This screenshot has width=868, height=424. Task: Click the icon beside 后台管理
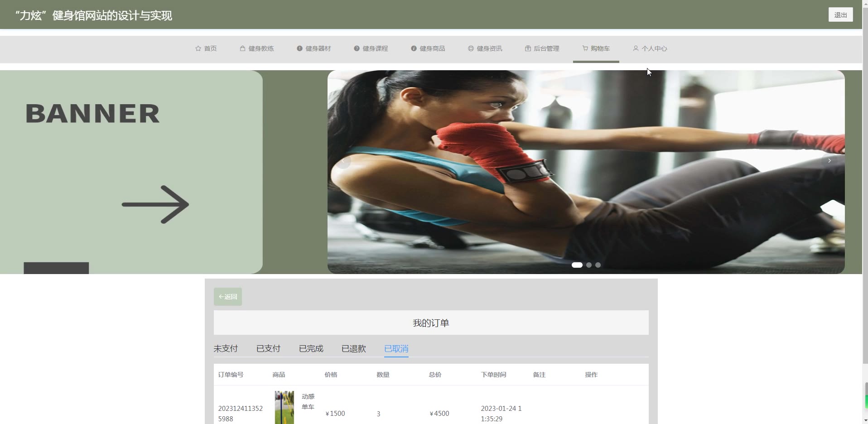(x=528, y=48)
